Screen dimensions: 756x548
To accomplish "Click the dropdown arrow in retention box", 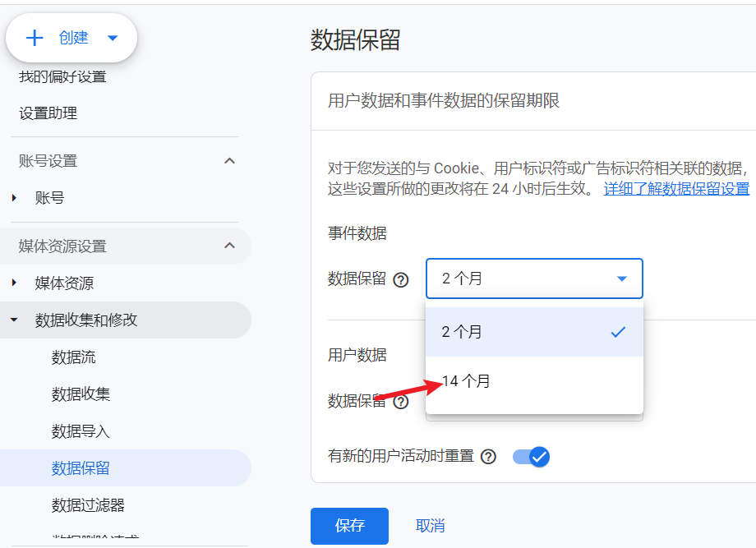I will click(622, 279).
